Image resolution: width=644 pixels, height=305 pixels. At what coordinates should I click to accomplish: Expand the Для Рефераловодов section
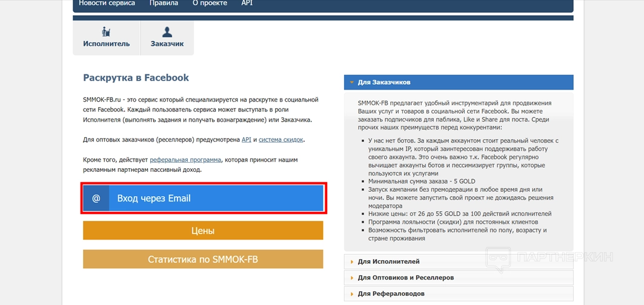459,294
